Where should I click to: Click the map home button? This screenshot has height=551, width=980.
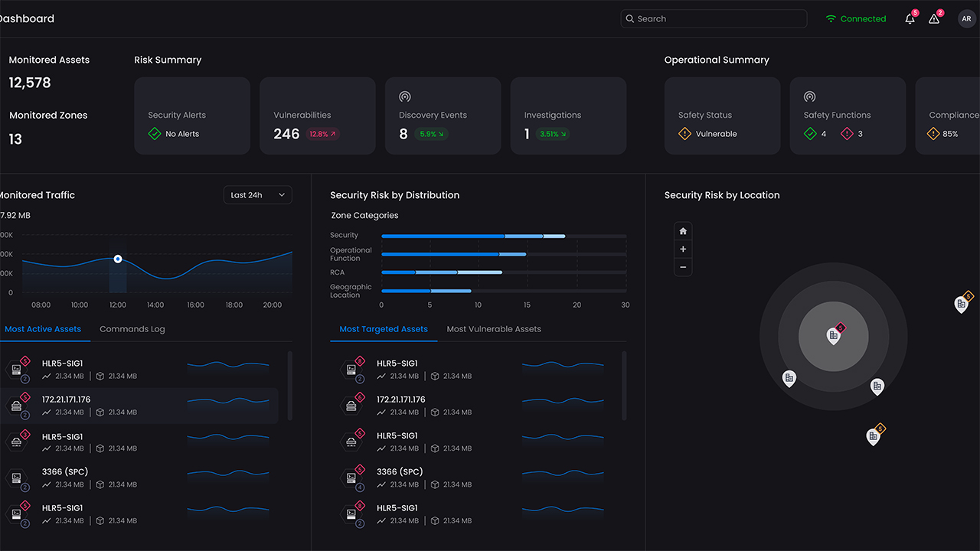click(683, 231)
